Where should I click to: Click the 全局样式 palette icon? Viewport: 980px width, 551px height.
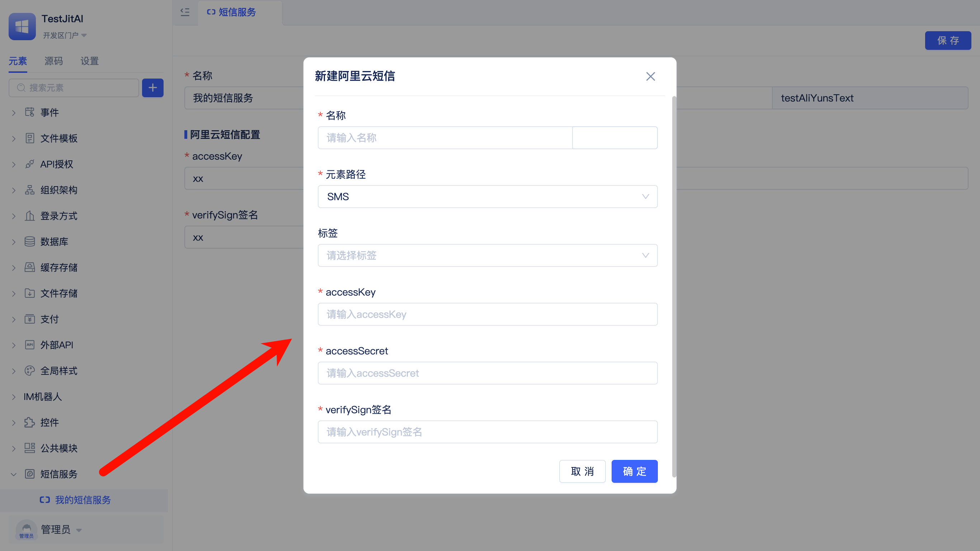click(x=30, y=371)
